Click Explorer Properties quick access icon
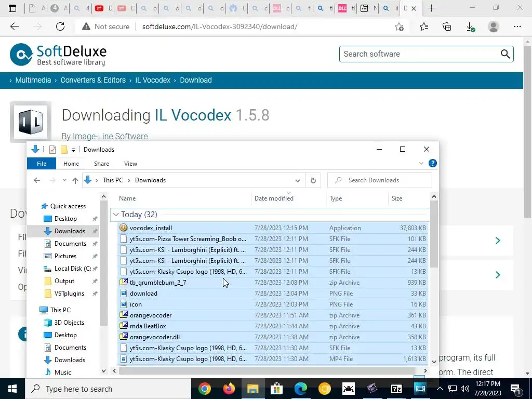The width and height of the screenshot is (532, 399). [x=52, y=150]
